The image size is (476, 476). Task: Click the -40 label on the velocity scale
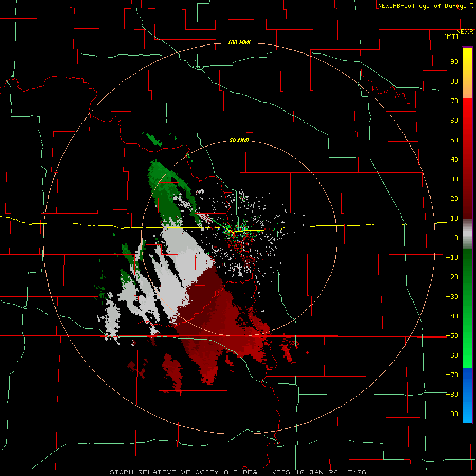[452, 316]
